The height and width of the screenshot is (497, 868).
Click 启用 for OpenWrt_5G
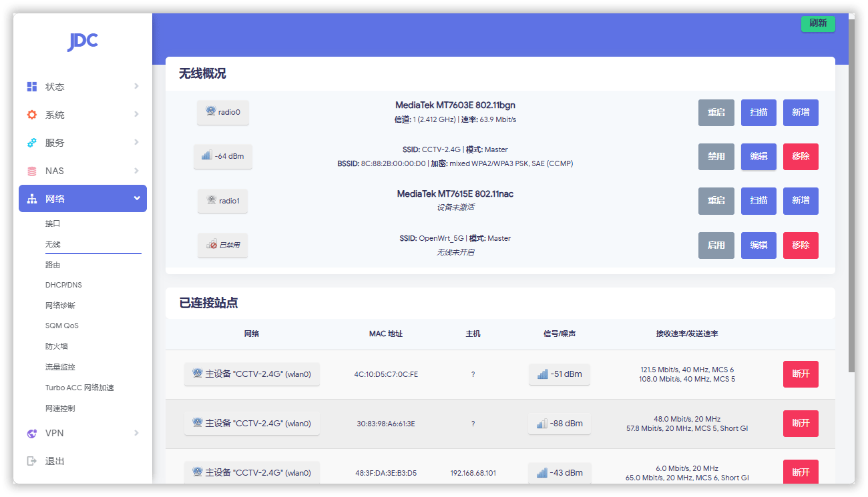(716, 245)
